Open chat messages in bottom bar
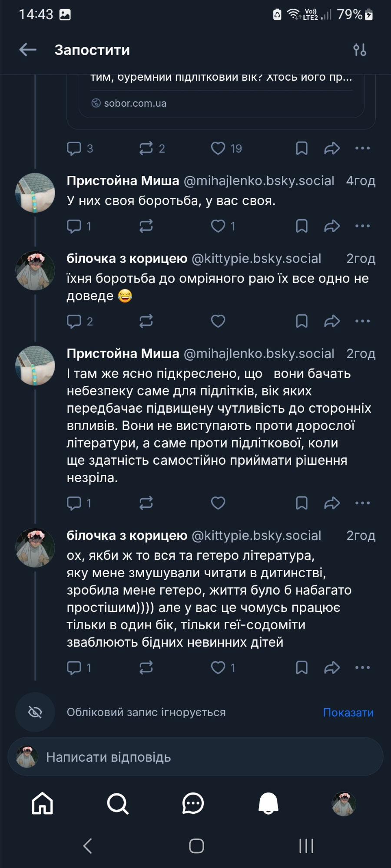The image size is (391, 868). pos(193,803)
